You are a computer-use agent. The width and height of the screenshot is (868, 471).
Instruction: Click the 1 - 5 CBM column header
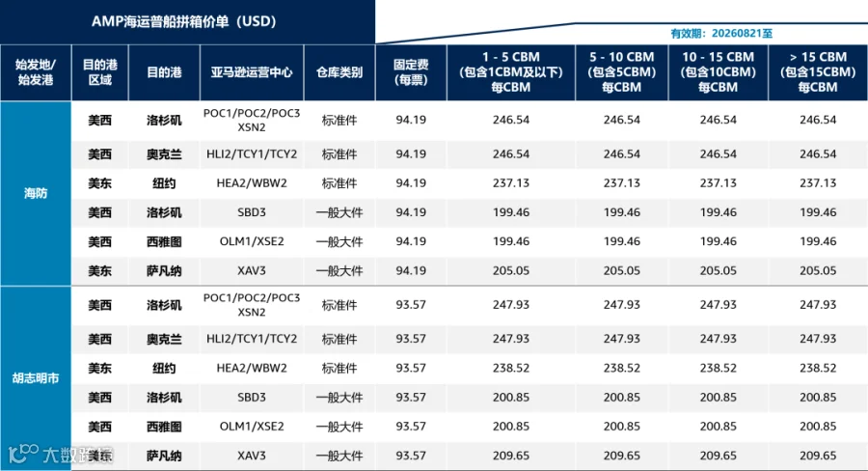click(511, 72)
